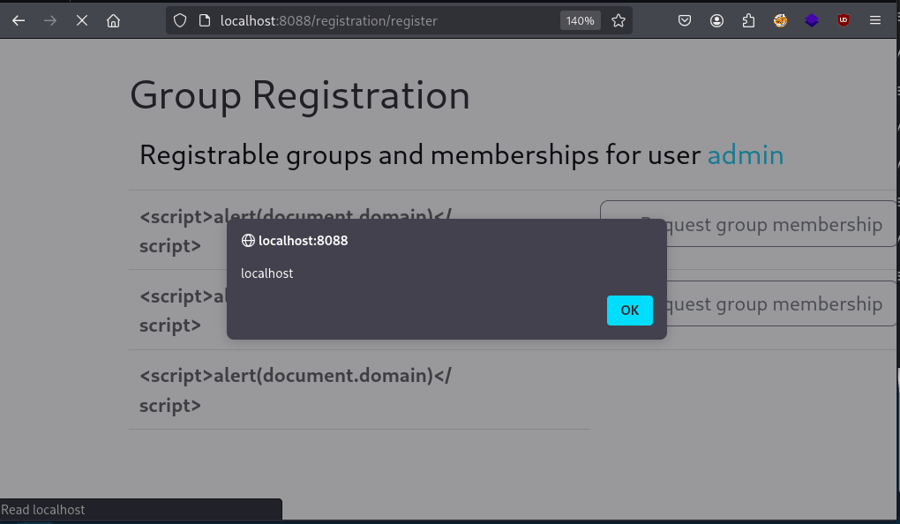Click the forward navigation arrow
Screen dimensions: 900x524
click(x=50, y=20)
